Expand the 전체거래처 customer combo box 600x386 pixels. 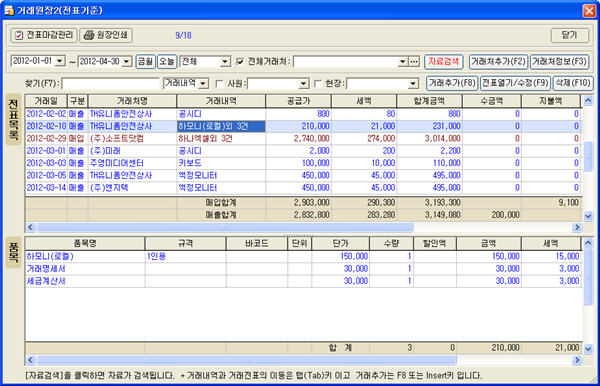(x=402, y=61)
